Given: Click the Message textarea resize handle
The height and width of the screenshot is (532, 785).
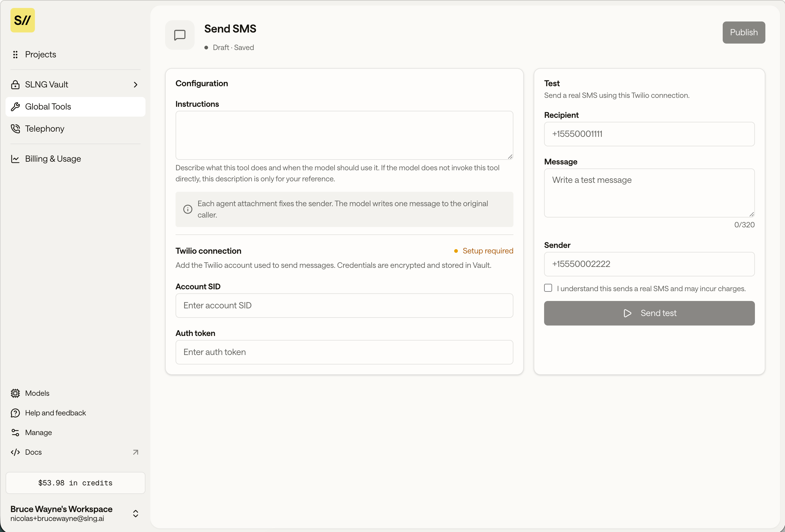Looking at the screenshot, I should point(752,214).
